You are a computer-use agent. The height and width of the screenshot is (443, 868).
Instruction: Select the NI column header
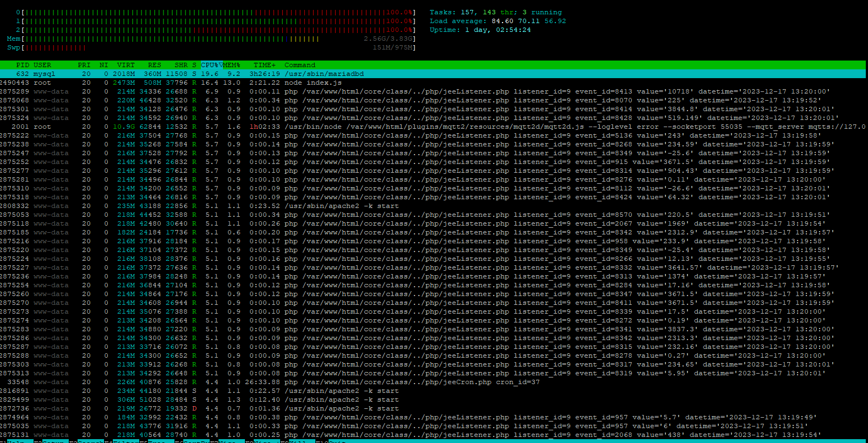tap(104, 65)
